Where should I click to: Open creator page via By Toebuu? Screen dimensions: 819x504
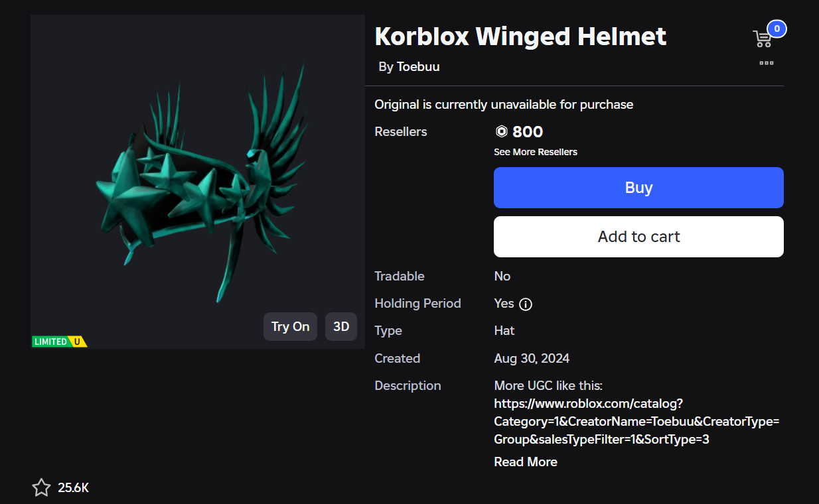[410, 66]
